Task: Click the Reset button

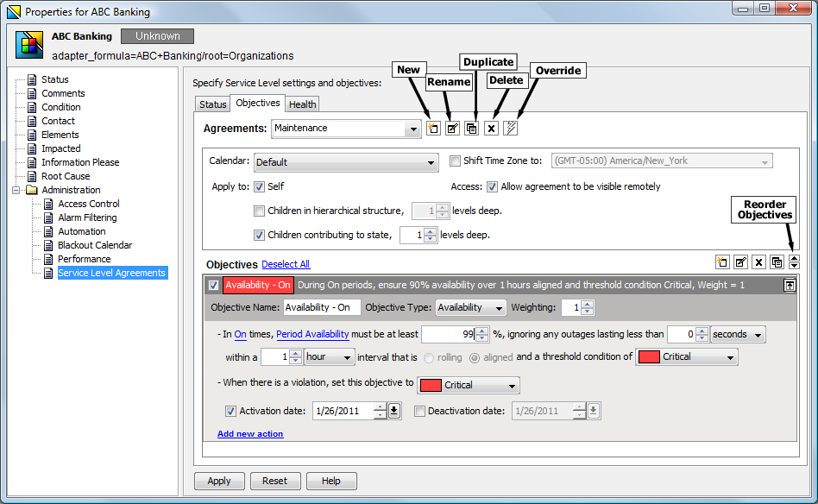Action: pos(275,481)
